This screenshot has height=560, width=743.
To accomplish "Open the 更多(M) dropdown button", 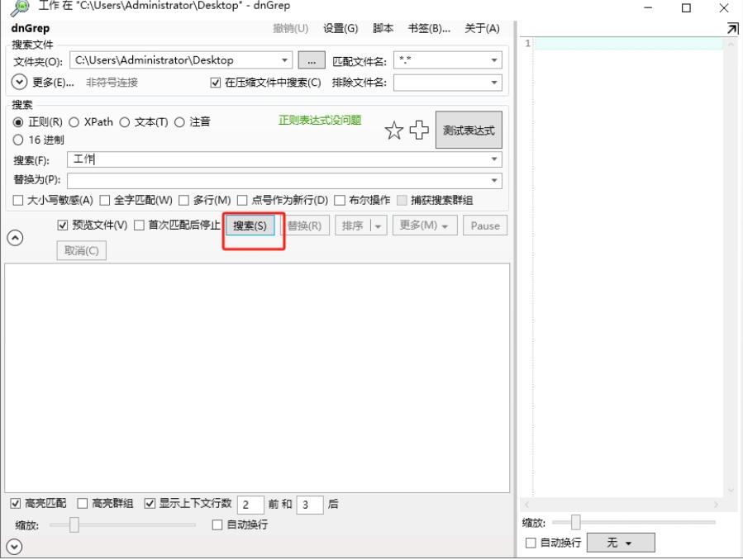I will (425, 225).
